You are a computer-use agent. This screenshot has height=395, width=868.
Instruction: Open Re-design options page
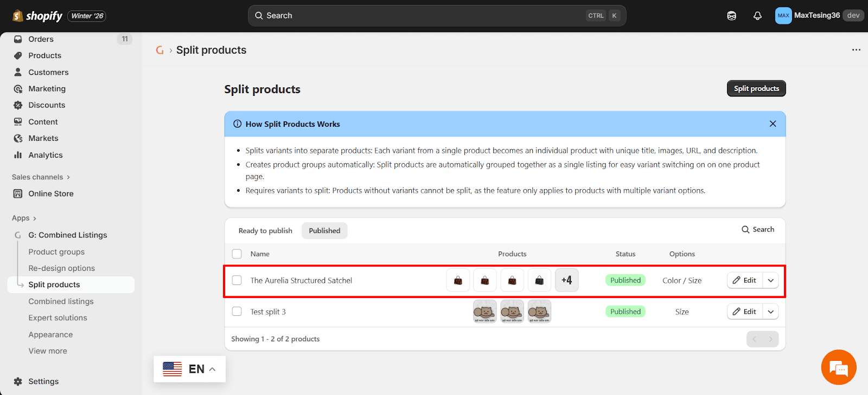(x=61, y=268)
